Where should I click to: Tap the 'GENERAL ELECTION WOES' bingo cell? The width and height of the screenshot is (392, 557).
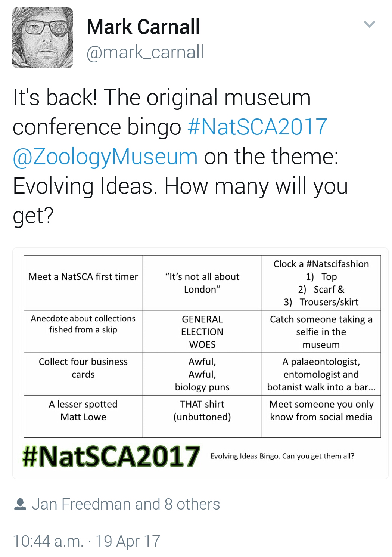point(202,331)
